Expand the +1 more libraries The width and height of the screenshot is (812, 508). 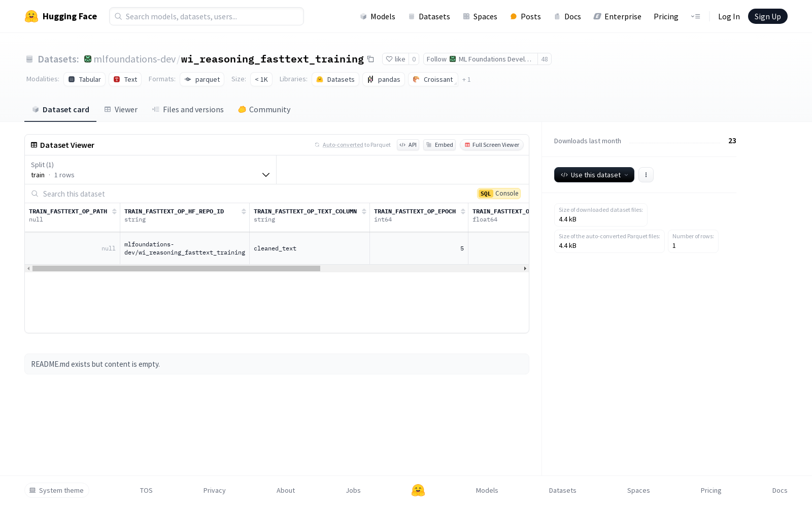(x=466, y=79)
